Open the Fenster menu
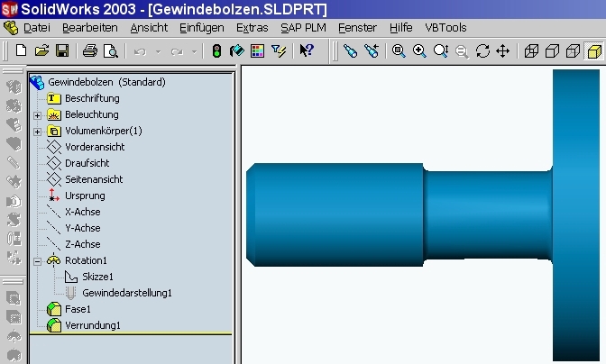Viewport: 606px width, 364px height. click(357, 28)
